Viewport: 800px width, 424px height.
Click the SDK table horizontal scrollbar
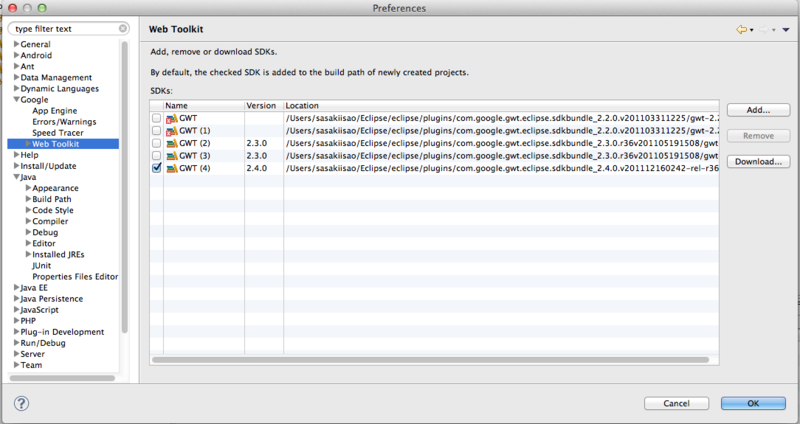click(430, 360)
